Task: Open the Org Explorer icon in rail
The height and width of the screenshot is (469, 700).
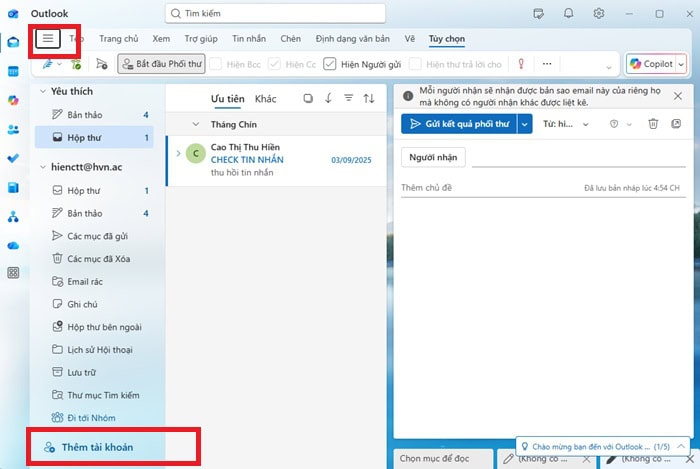Action: click(13, 217)
